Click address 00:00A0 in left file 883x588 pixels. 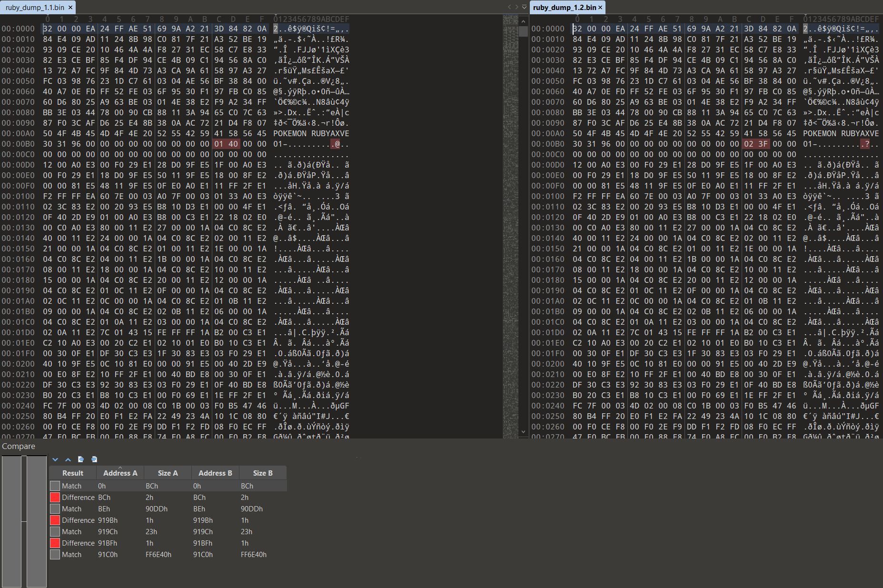[18, 133]
